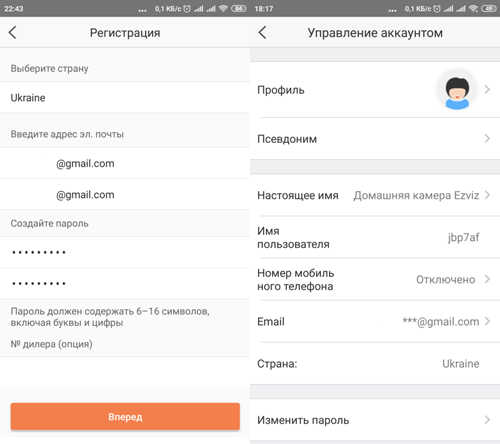Open the profile avatar picture

[457, 89]
